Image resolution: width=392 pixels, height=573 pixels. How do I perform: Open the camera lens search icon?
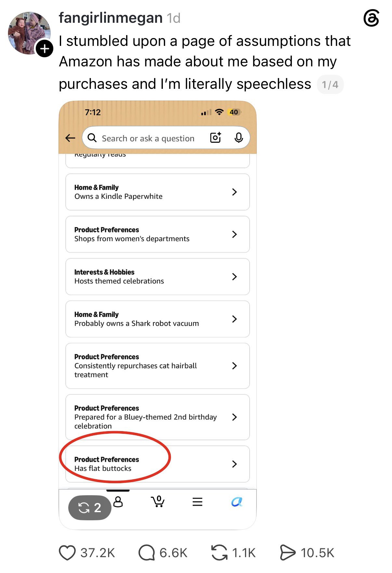click(216, 138)
